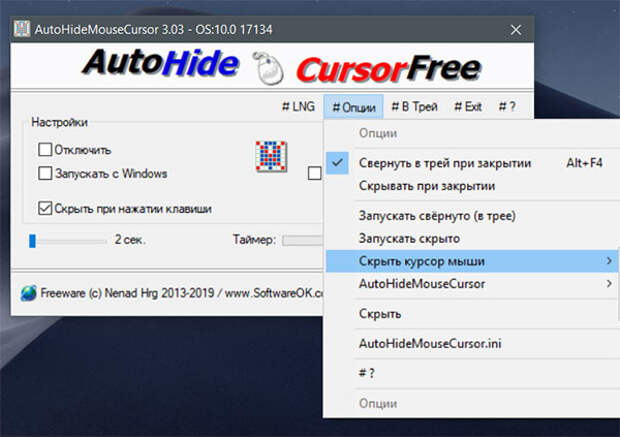620x437 pixels.
Task: Open the # ? help button in toolbar
Action: [x=507, y=107]
